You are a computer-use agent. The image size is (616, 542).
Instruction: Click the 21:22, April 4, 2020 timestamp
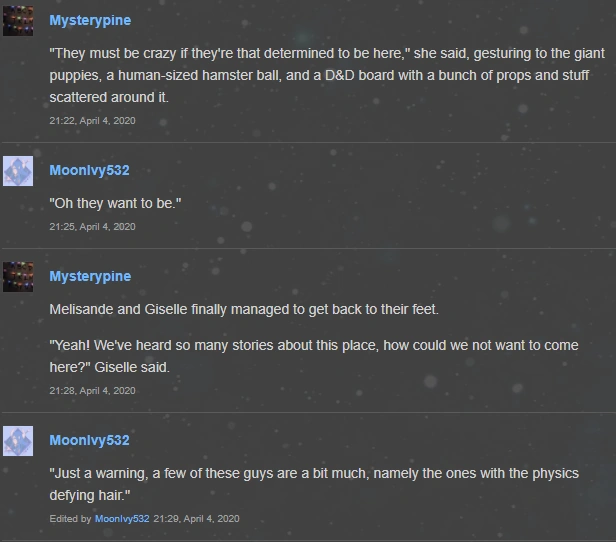click(x=92, y=121)
